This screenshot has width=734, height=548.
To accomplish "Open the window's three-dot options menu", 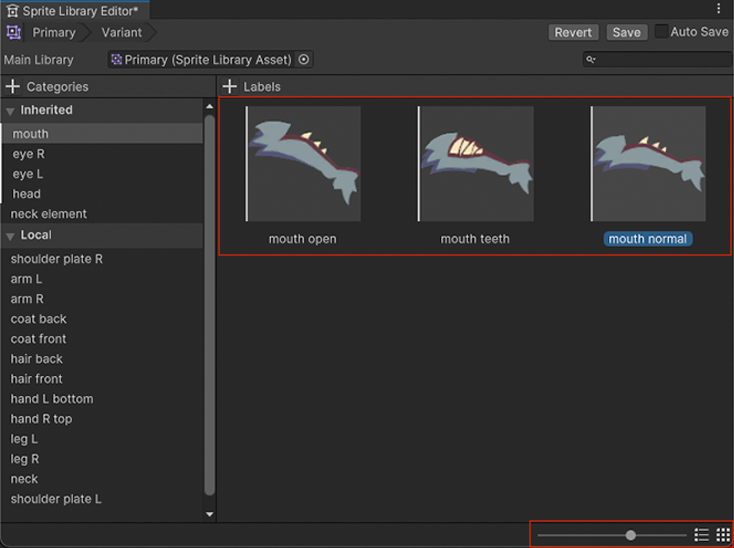I will [718, 9].
